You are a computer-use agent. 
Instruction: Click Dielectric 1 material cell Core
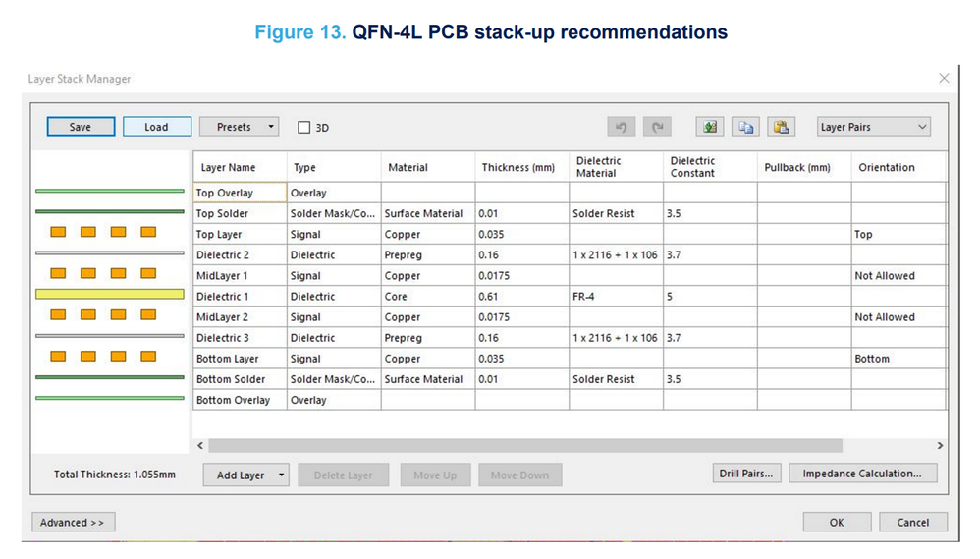tap(428, 296)
